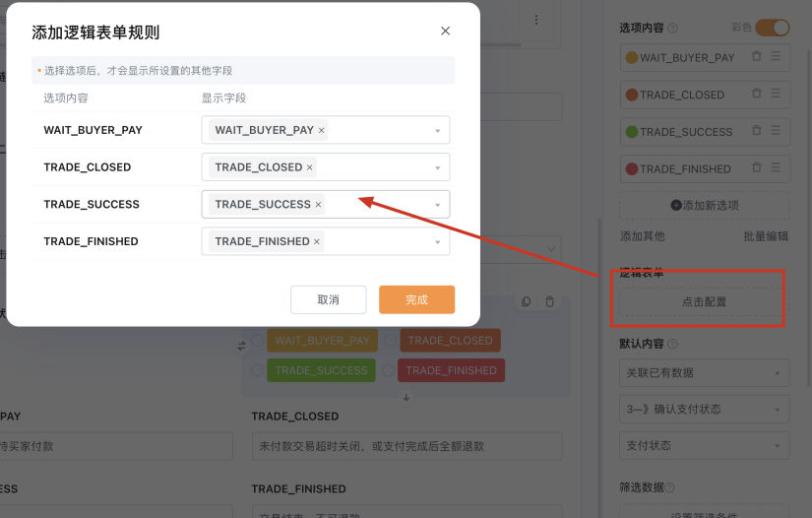This screenshot has width=812, height=518.
Task: Select the TRADE_FINISHED radio button
Action: click(388, 370)
